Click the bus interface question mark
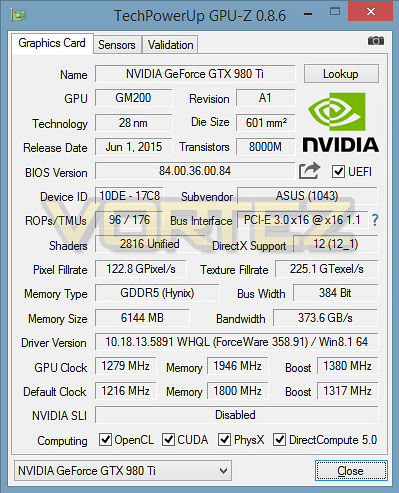The height and width of the screenshot is (493, 399). [x=375, y=220]
